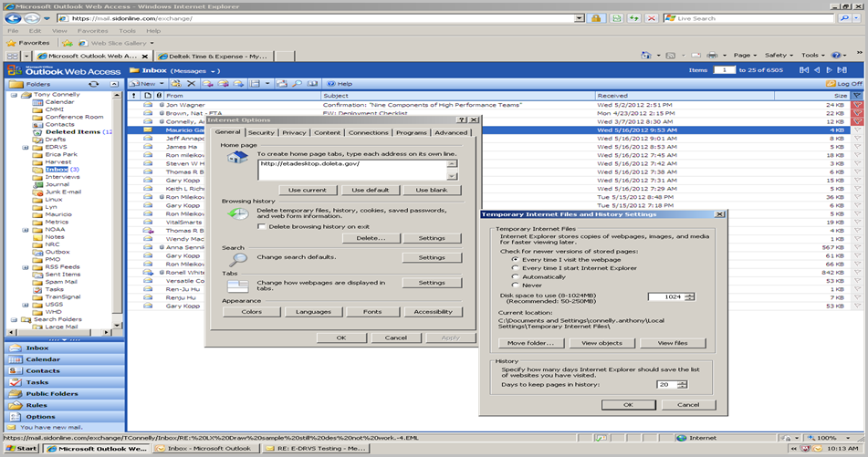Collapse the Tony Connelly mailbox tree

click(x=14, y=95)
